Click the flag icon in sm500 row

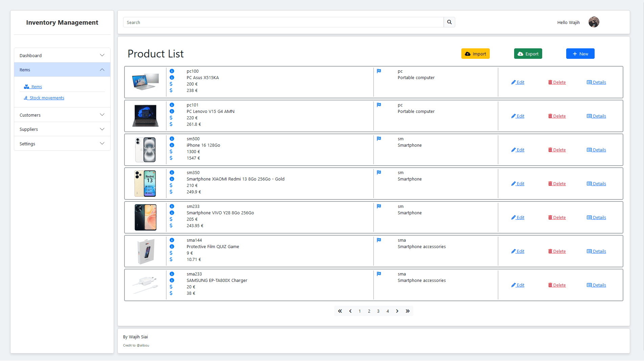click(x=379, y=139)
